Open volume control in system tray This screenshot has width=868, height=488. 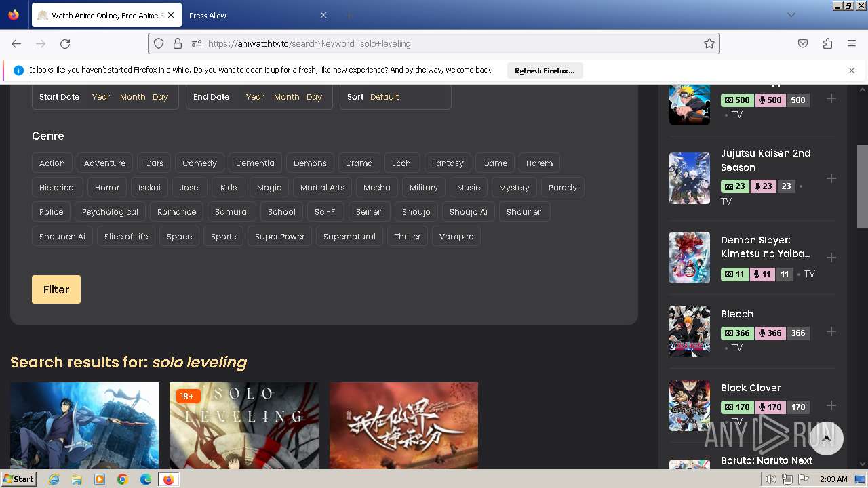click(770, 479)
